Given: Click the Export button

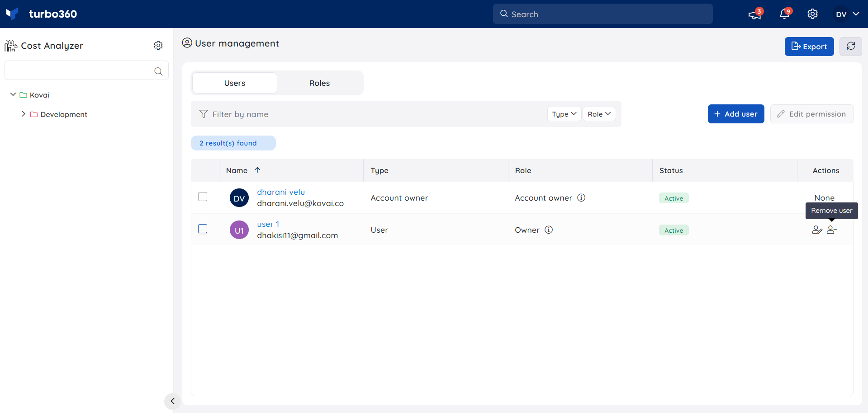Looking at the screenshot, I should click(809, 47).
